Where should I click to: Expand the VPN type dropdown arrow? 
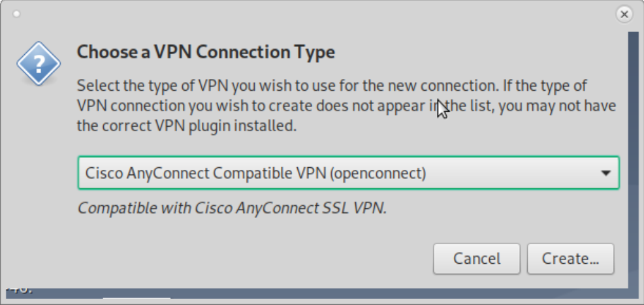point(606,173)
